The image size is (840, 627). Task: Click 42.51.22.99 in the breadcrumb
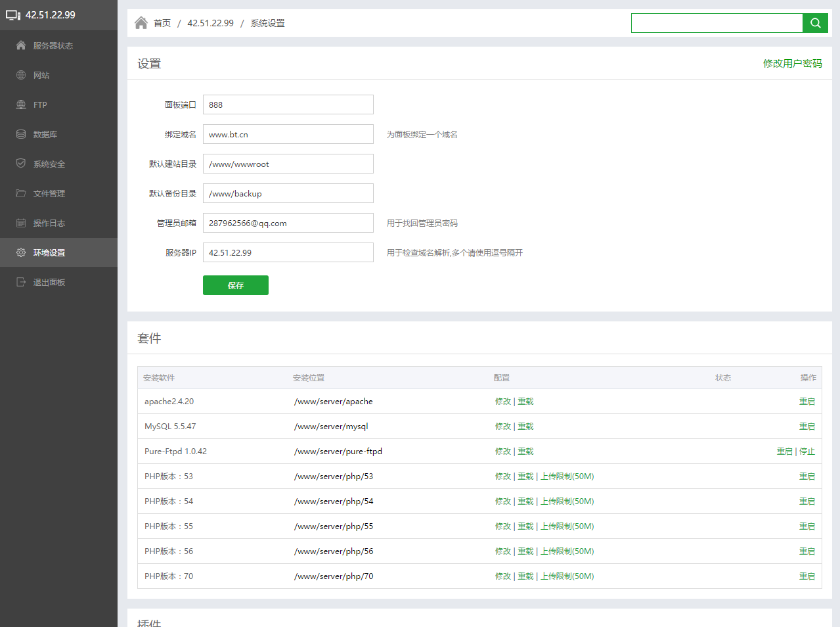point(210,23)
